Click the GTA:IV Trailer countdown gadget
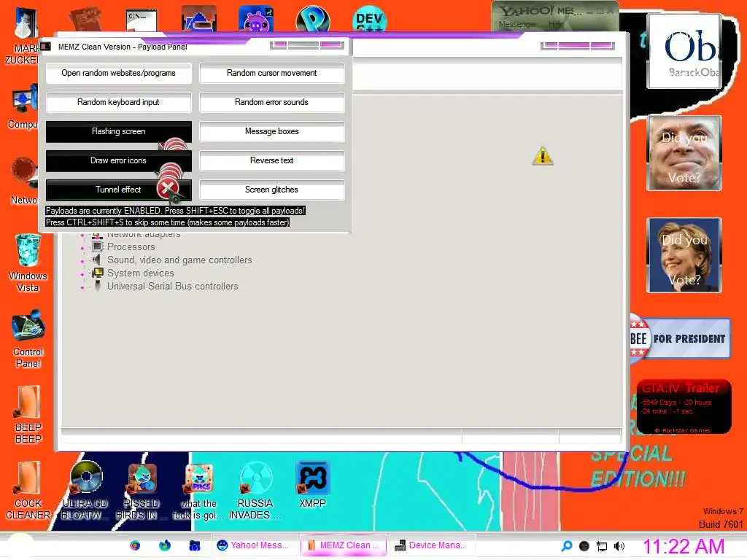Screen dimensions: 747x560 684,407
